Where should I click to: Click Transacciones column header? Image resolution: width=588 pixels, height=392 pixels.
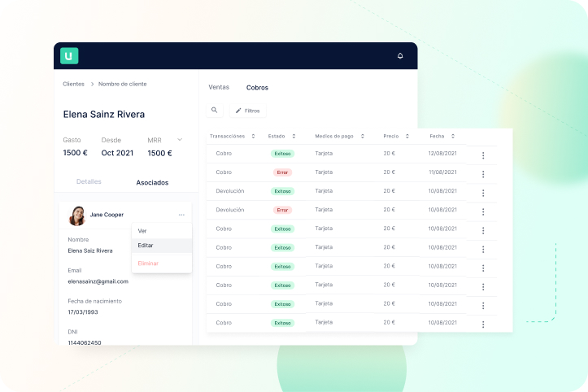tap(227, 136)
